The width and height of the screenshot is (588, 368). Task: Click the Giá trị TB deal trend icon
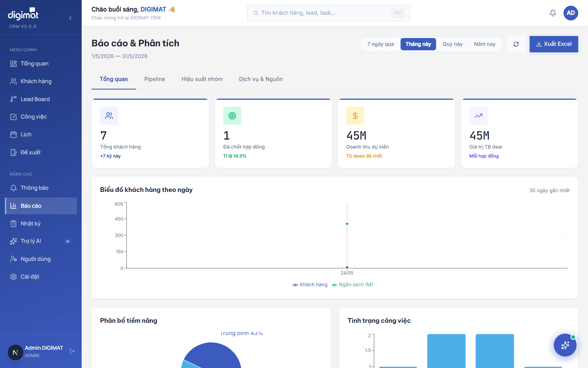point(479,116)
